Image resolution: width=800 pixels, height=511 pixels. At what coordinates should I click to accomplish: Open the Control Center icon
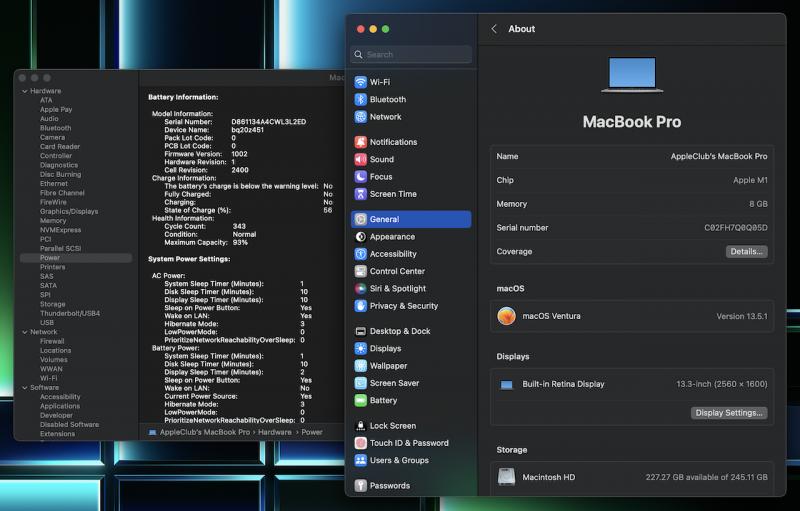point(361,271)
